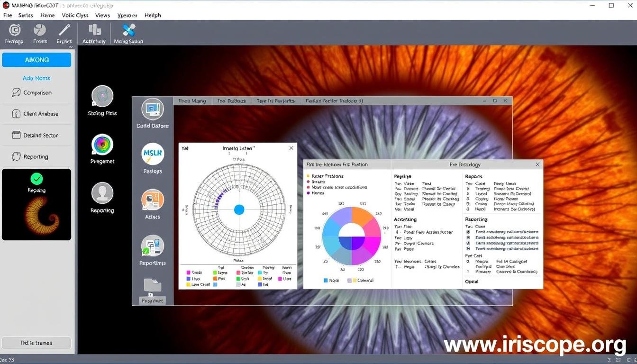The image size is (637, 364).
Task: Select the Image tool on the toolbar
Action: click(14, 33)
